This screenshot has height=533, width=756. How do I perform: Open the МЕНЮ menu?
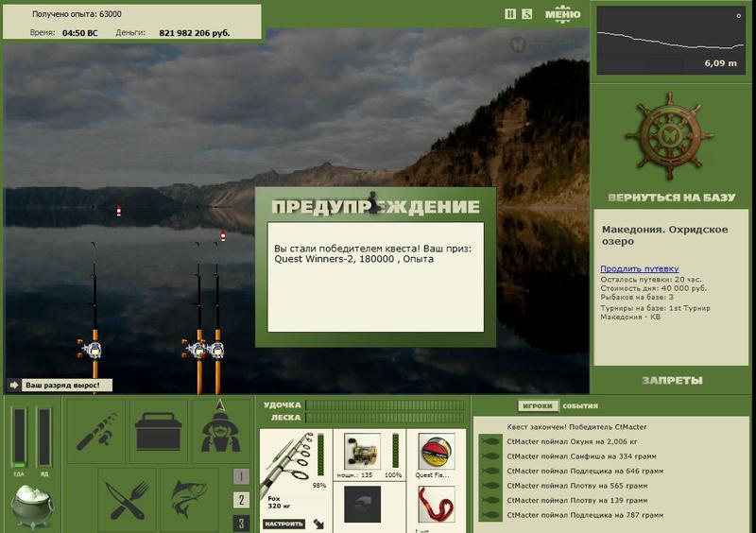click(x=562, y=14)
